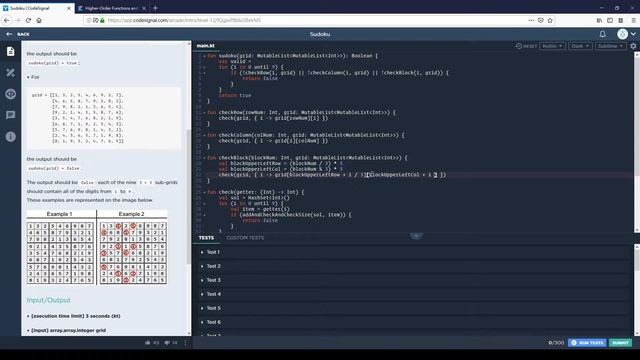Switch to Higher-Order Functions browser tab

coord(112,8)
